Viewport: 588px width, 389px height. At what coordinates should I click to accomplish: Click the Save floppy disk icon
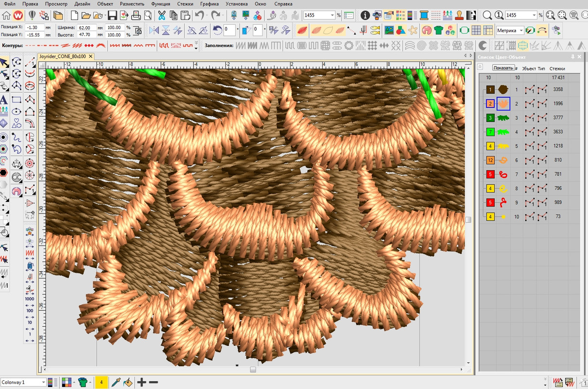(112, 16)
